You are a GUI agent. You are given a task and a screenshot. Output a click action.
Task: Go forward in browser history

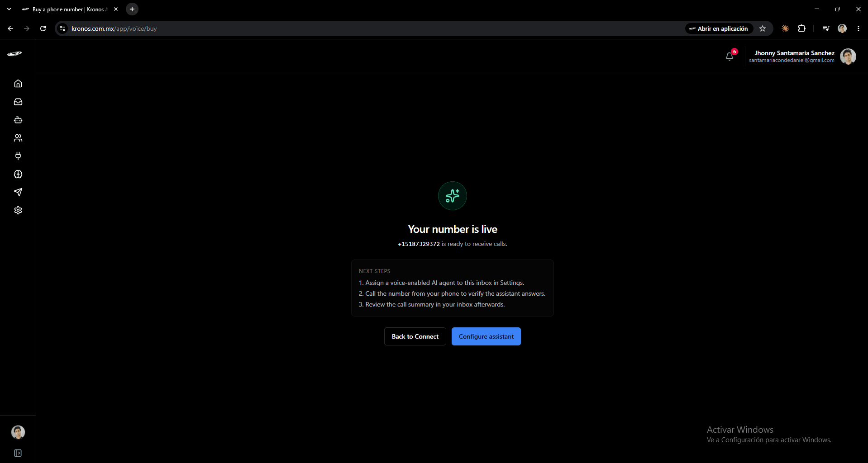click(x=27, y=28)
